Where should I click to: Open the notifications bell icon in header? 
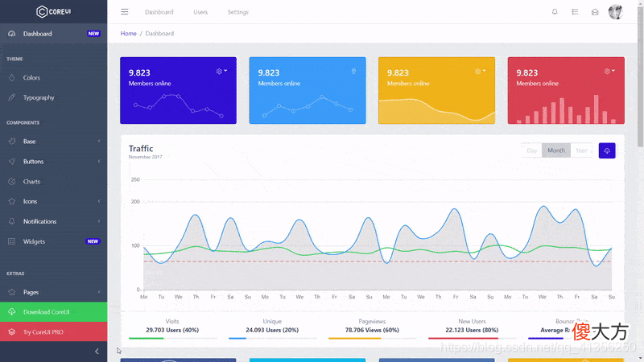click(555, 12)
